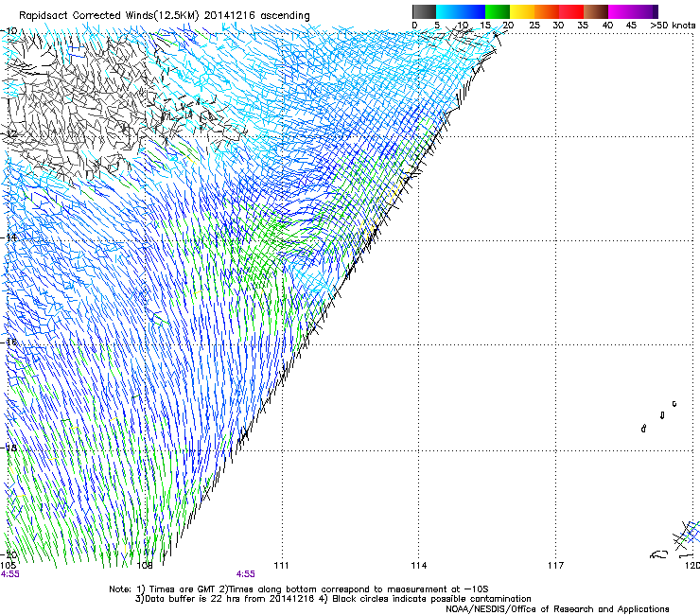Click the '105' longitude axis label

click(8, 566)
